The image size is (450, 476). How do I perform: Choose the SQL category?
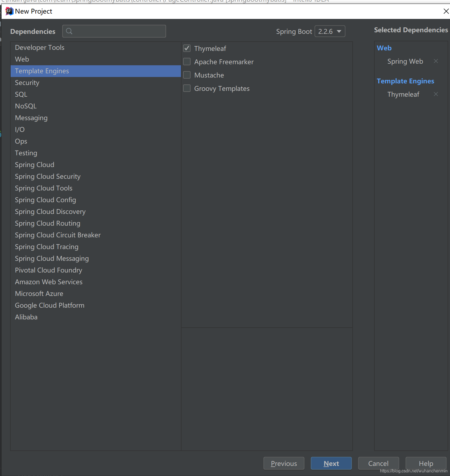[96, 95]
